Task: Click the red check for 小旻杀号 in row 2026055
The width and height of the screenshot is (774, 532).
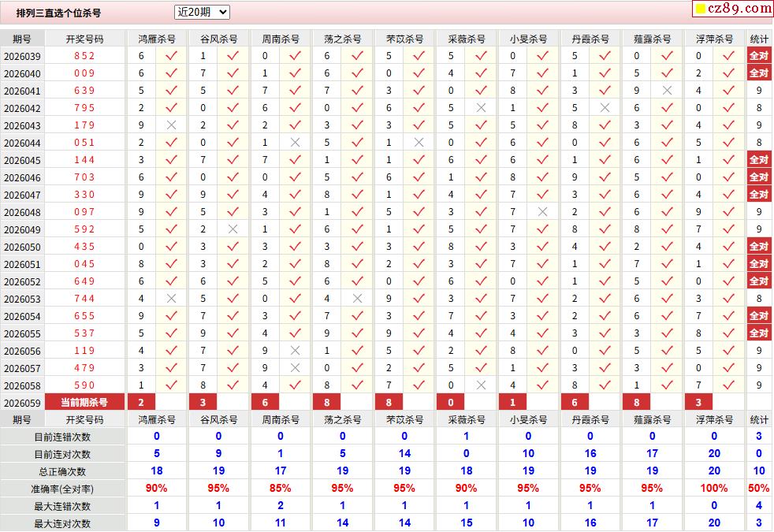Action: coord(542,333)
